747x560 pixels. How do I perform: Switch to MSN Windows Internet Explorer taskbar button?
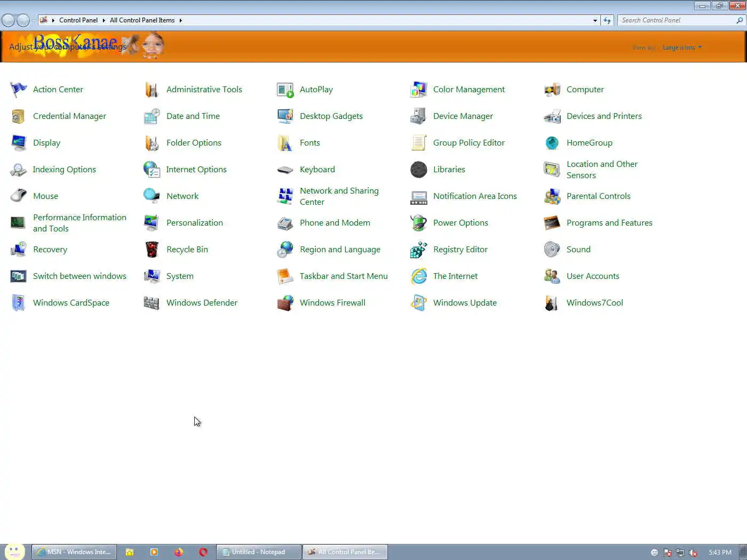pyautogui.click(x=74, y=552)
